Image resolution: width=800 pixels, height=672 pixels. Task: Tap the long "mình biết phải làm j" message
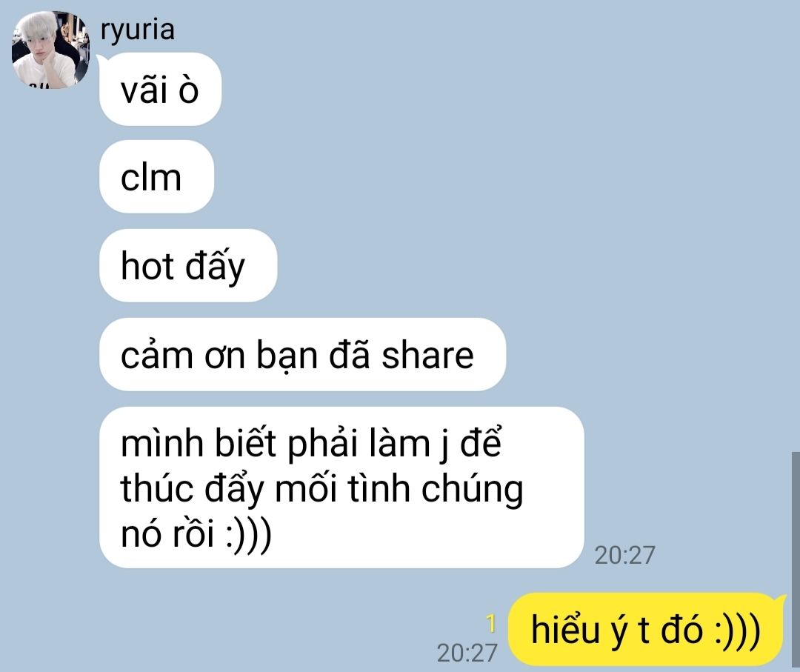(x=341, y=488)
